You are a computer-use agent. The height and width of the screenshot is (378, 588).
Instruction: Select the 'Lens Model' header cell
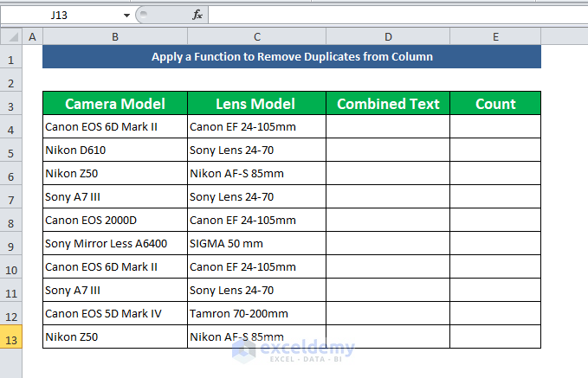tap(257, 104)
